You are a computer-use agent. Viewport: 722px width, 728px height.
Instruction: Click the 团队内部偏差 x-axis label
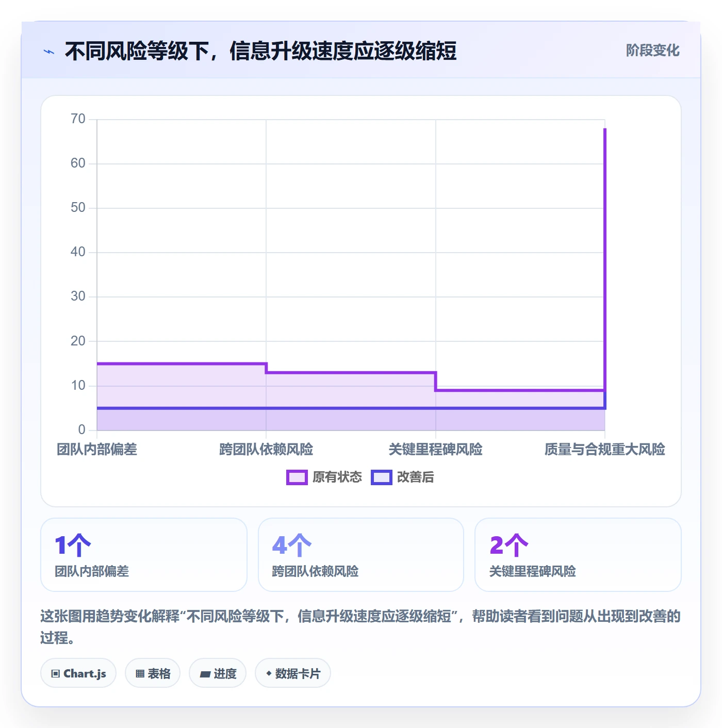pos(97,450)
